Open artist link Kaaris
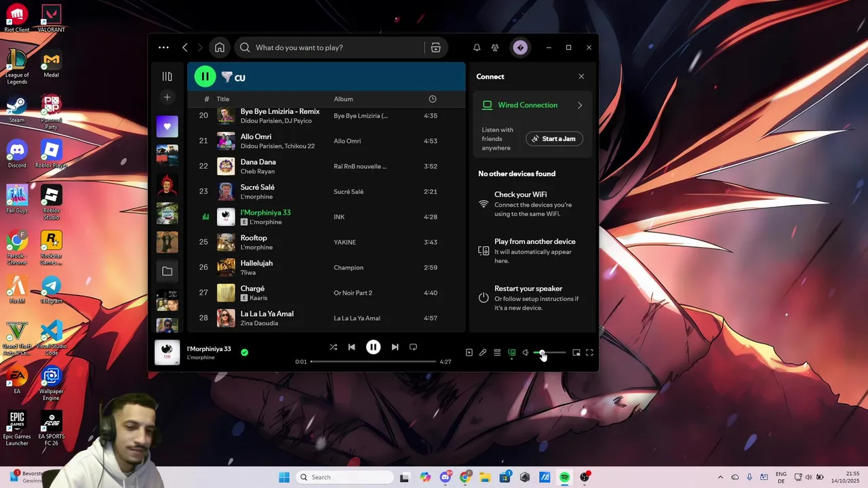The width and height of the screenshot is (868, 488). click(258, 298)
